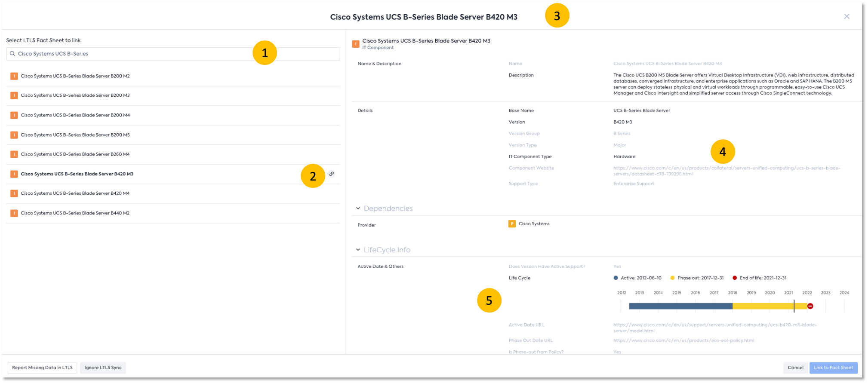Click the 'Major' version type value
This screenshot has height=383, width=868.
(620, 145)
